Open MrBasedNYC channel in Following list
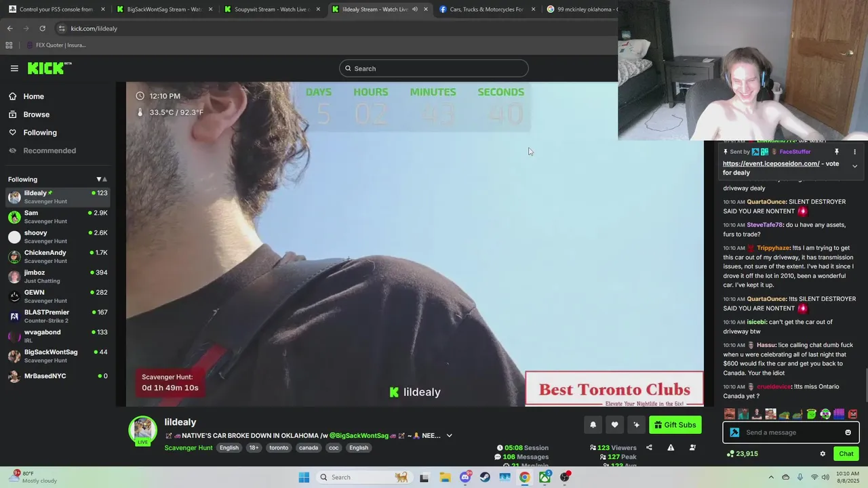The width and height of the screenshot is (868, 488). point(58,376)
